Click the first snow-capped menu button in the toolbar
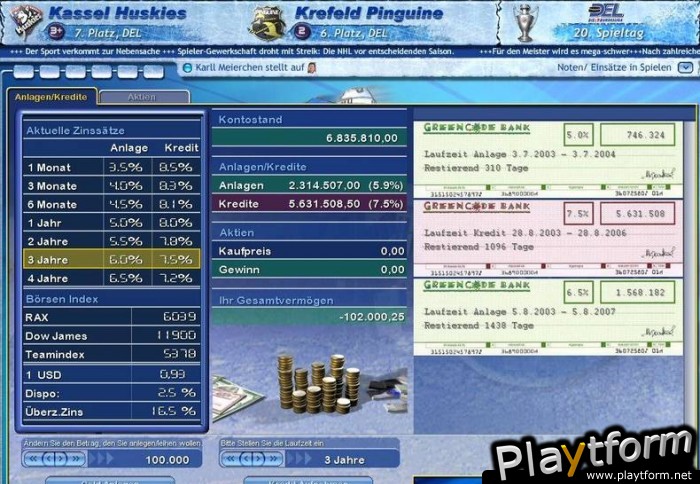The image size is (700, 484). (x=24, y=71)
